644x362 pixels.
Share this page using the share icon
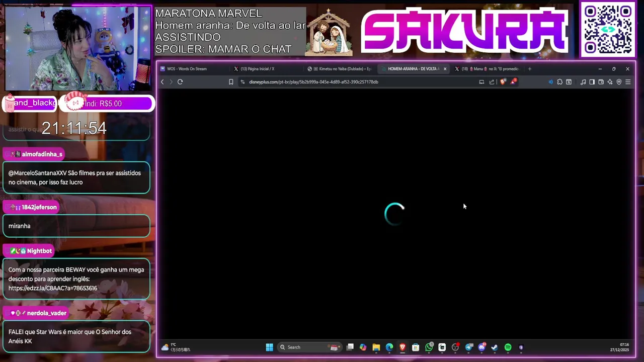(492, 82)
